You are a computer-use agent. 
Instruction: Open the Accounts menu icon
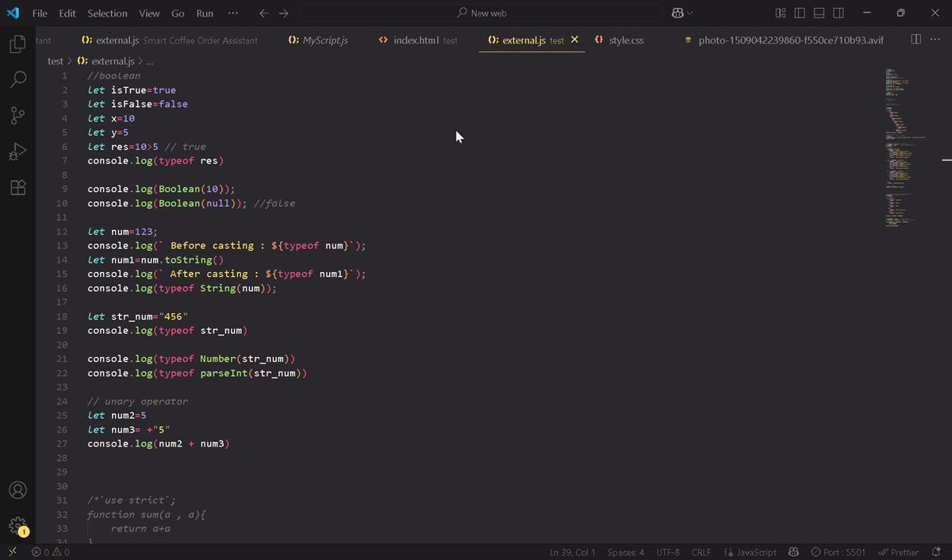pos(17,490)
